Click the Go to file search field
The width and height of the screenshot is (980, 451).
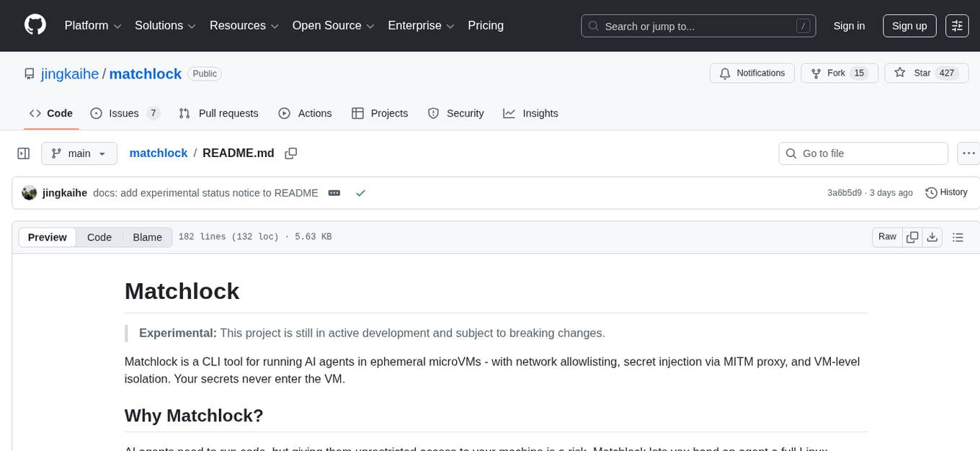coord(863,153)
